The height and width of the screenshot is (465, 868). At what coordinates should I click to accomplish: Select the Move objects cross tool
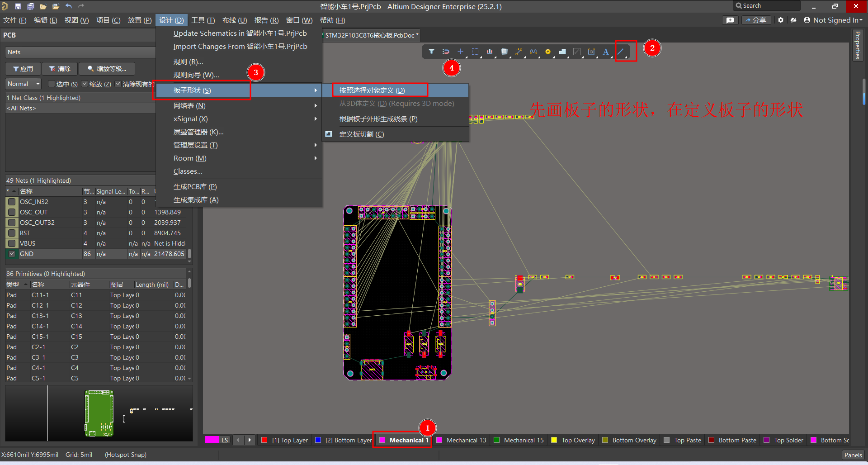click(460, 52)
